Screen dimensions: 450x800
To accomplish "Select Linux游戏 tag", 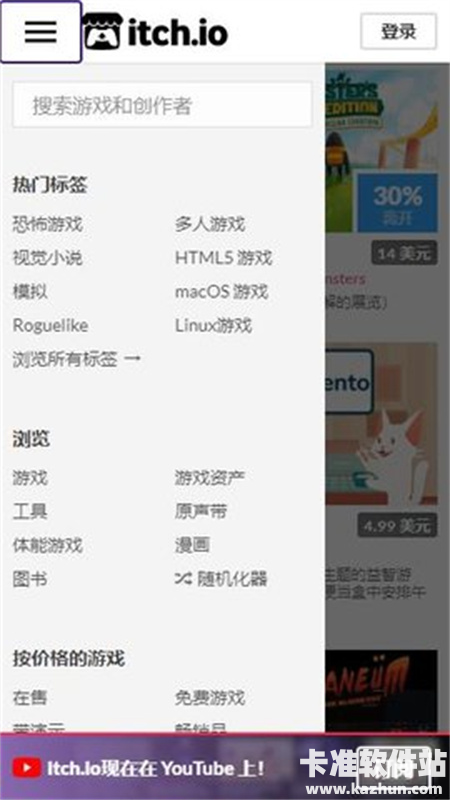I will click(x=213, y=326).
